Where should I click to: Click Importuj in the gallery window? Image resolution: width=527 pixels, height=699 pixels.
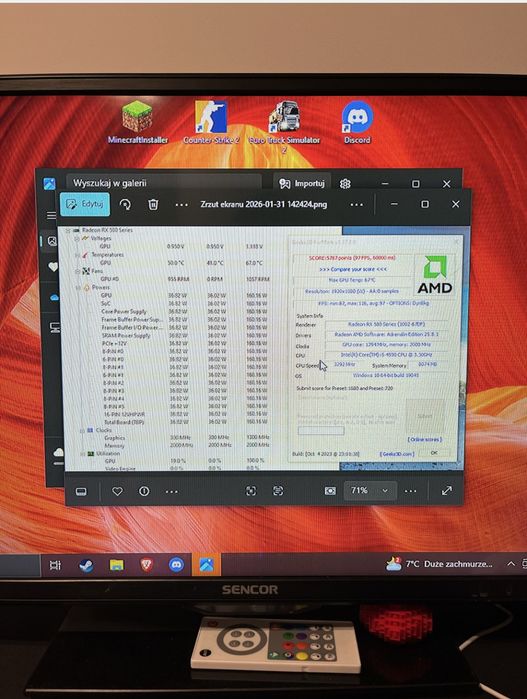(x=302, y=183)
